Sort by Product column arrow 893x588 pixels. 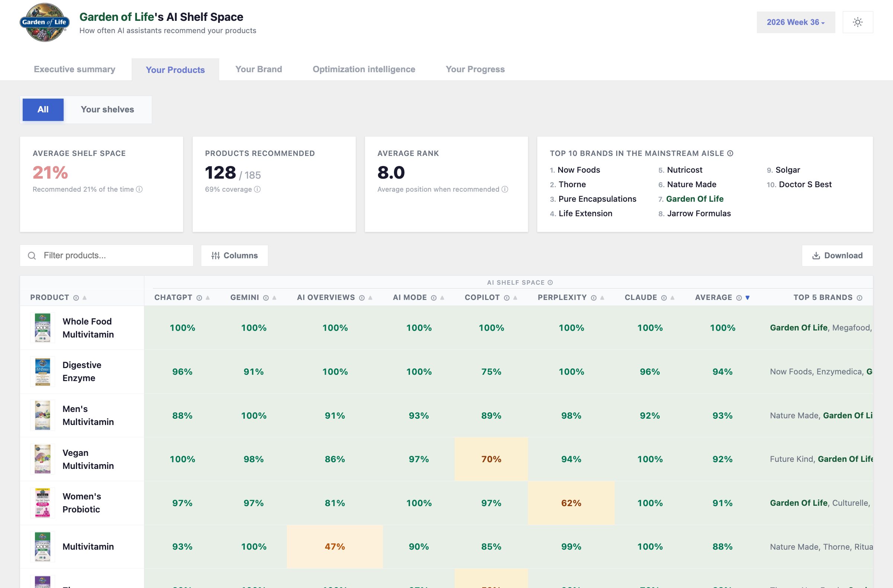pyautogui.click(x=85, y=298)
